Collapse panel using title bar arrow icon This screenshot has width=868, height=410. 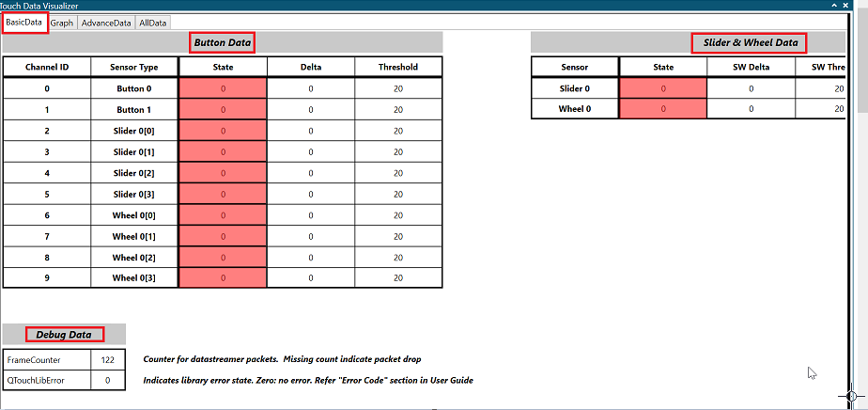click(x=834, y=6)
